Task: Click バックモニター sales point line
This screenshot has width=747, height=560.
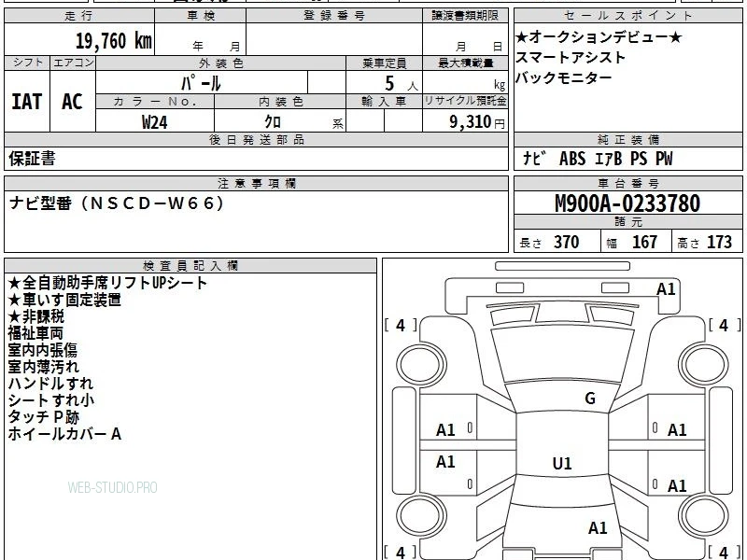Action: [564, 77]
